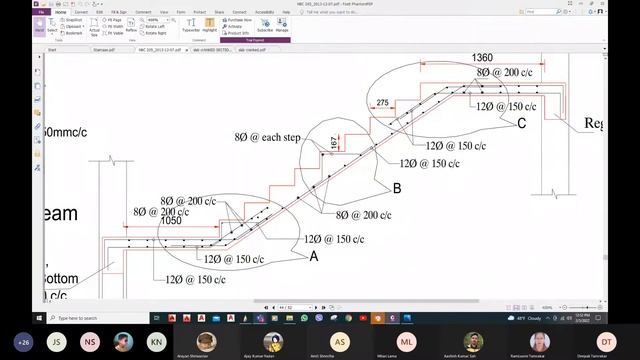Switch to the Start document tab

(x=52, y=50)
